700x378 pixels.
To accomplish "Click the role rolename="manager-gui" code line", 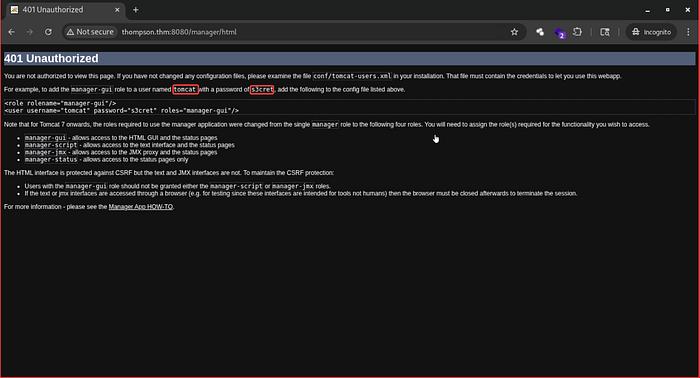I will 60,103.
